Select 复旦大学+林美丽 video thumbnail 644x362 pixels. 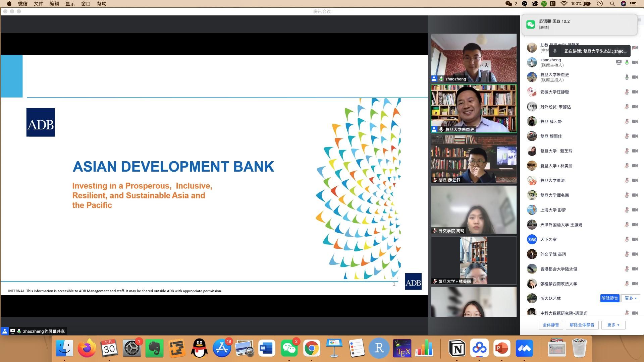click(x=474, y=260)
